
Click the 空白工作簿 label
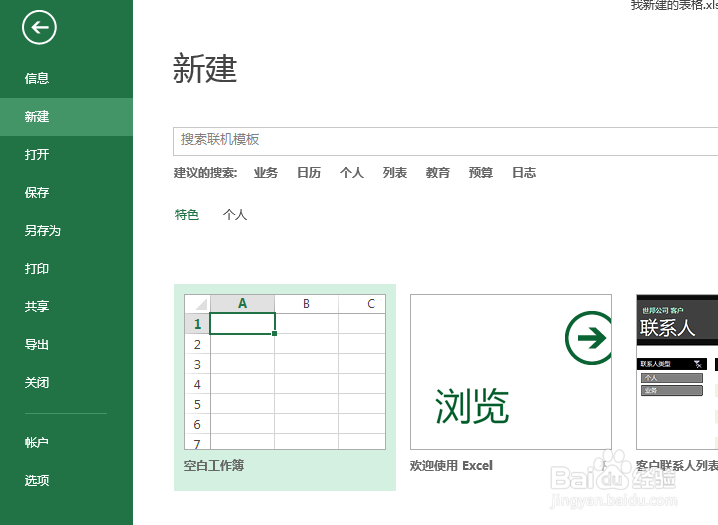pos(214,466)
